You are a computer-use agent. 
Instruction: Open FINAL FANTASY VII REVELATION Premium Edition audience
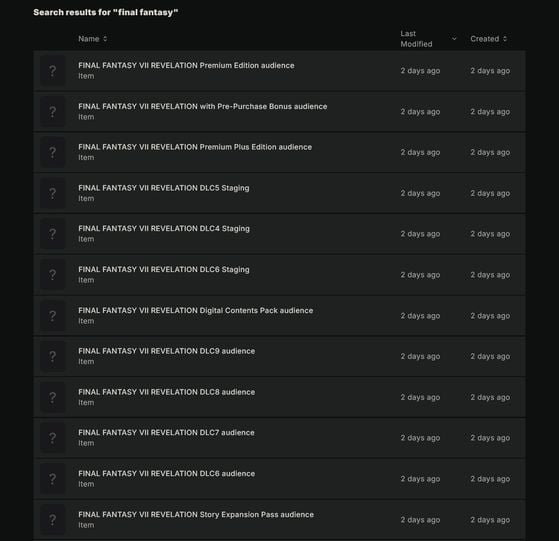pos(186,66)
